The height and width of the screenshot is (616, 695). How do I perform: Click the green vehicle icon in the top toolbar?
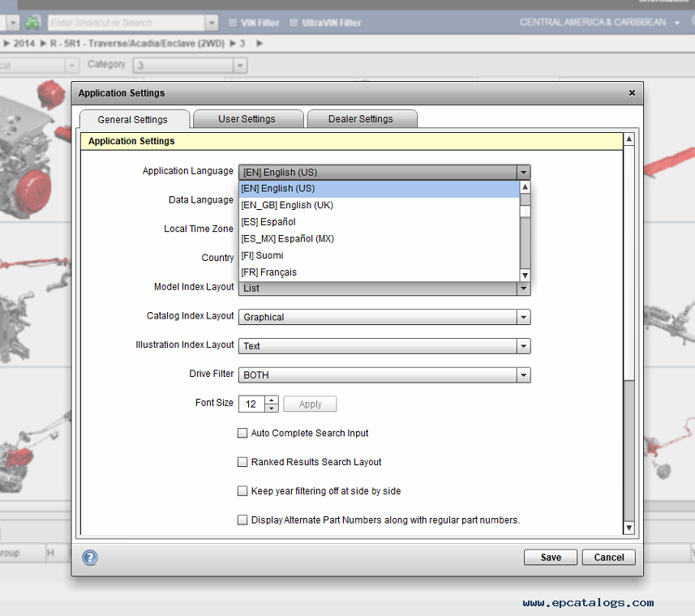[x=33, y=22]
